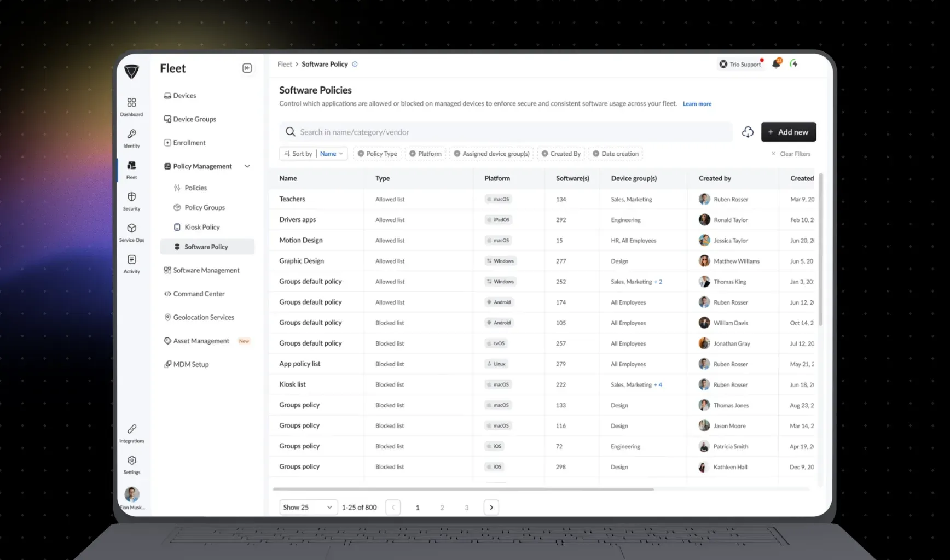This screenshot has width=950, height=560.
Task: Open the Platform filter
Action: (425, 154)
